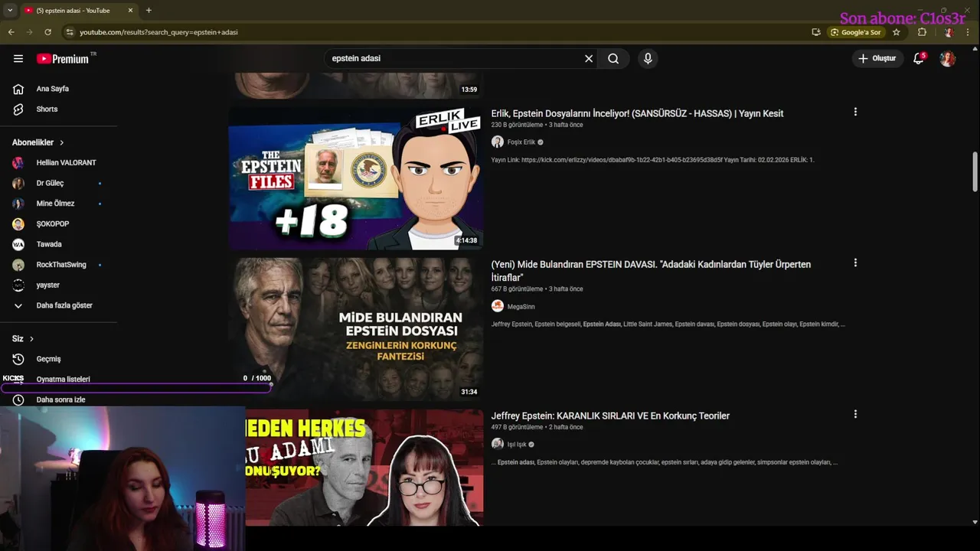Click the YouTube Premium logo

coord(64,59)
